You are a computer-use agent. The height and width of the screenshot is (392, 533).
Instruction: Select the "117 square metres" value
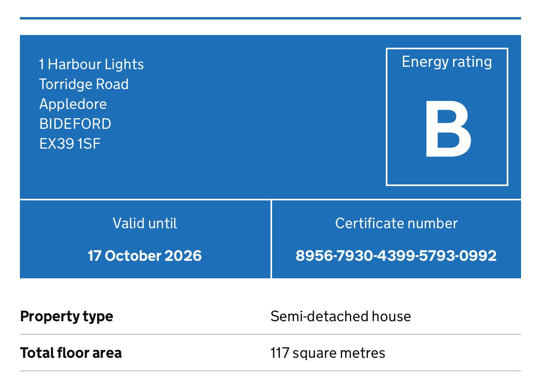(328, 353)
